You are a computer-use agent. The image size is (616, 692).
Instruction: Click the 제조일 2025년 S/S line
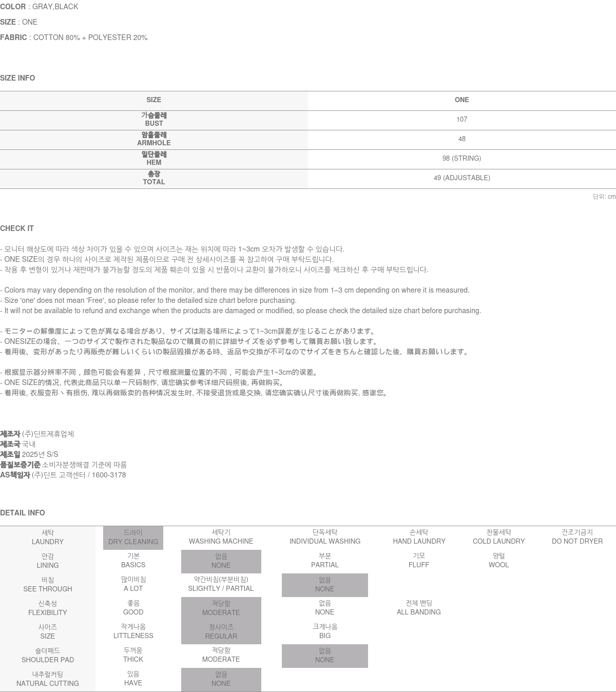(x=29, y=454)
